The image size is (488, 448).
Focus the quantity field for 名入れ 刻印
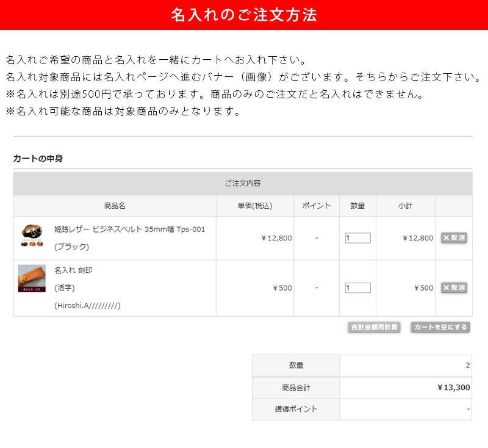pos(357,287)
